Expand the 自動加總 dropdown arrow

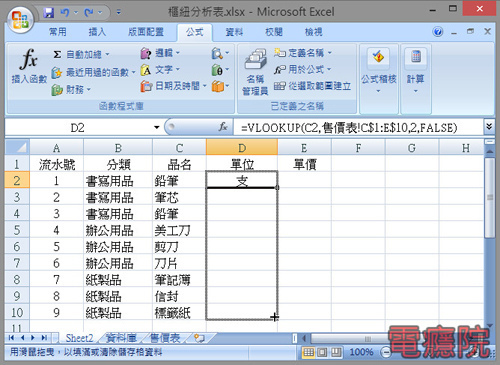(107, 54)
